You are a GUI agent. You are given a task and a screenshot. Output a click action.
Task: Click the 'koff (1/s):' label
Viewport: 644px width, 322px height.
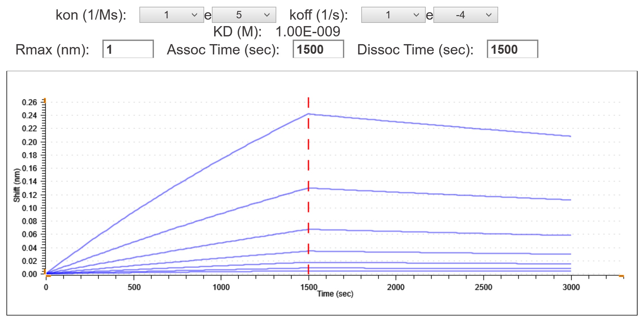point(318,15)
